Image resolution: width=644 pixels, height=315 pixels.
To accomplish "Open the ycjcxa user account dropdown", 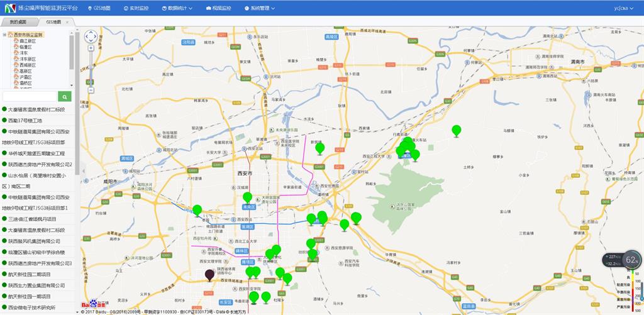I will point(623,8).
